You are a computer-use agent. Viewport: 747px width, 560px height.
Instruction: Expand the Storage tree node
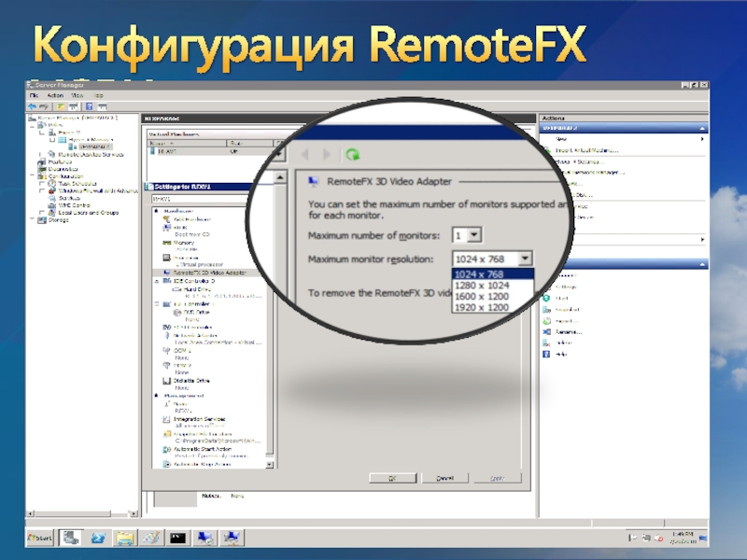[33, 220]
